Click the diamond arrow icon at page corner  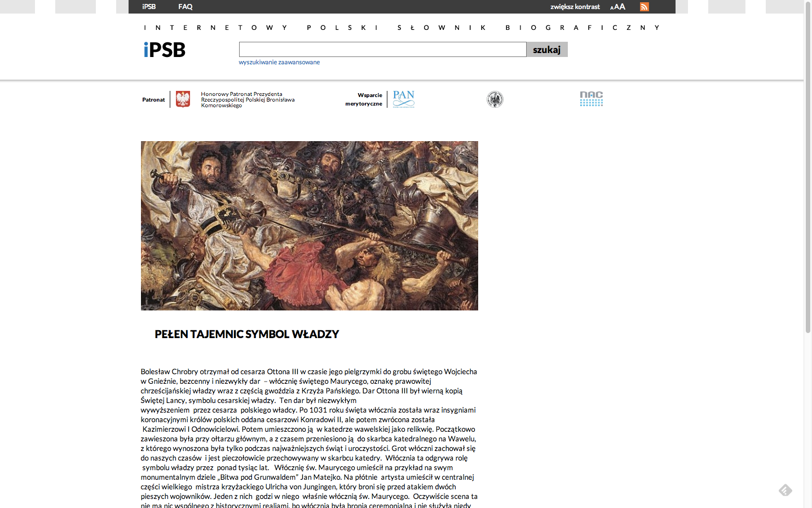785,490
